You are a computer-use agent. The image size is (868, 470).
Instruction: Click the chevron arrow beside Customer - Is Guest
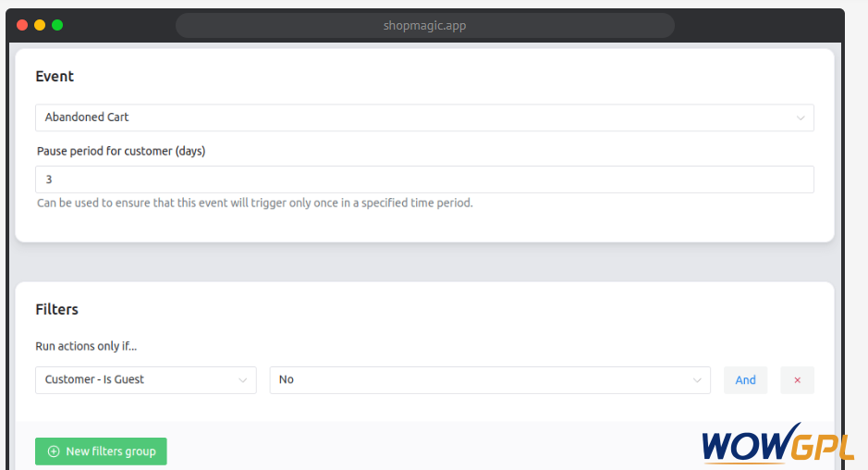(242, 380)
